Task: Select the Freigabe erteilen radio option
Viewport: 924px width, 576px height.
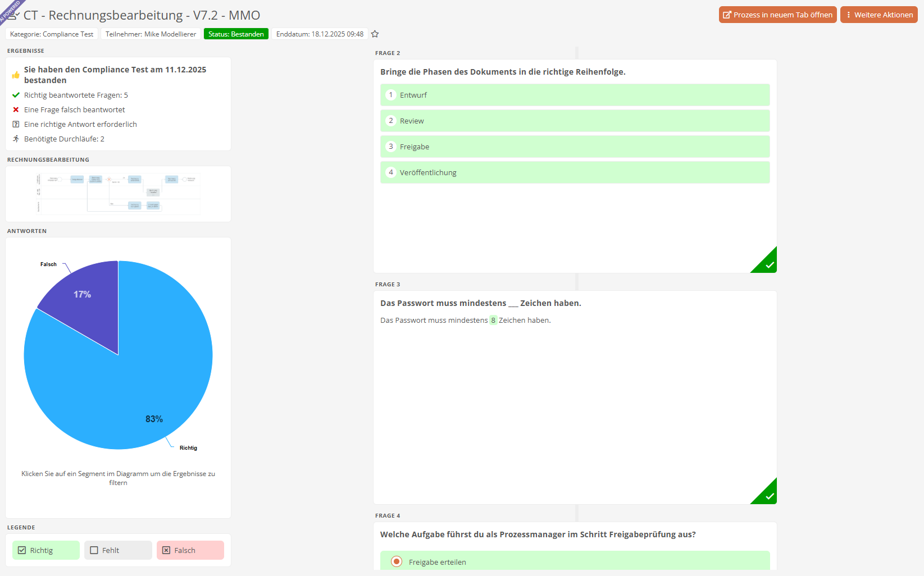Action: pyautogui.click(x=397, y=561)
